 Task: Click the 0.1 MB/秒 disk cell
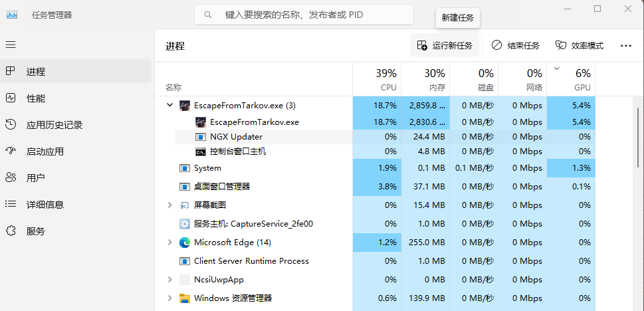(474, 168)
